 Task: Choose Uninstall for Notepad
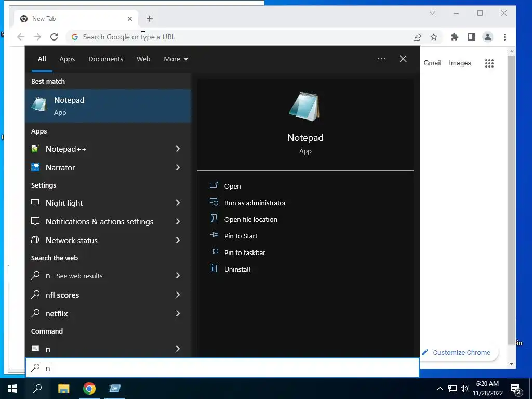pos(237,269)
